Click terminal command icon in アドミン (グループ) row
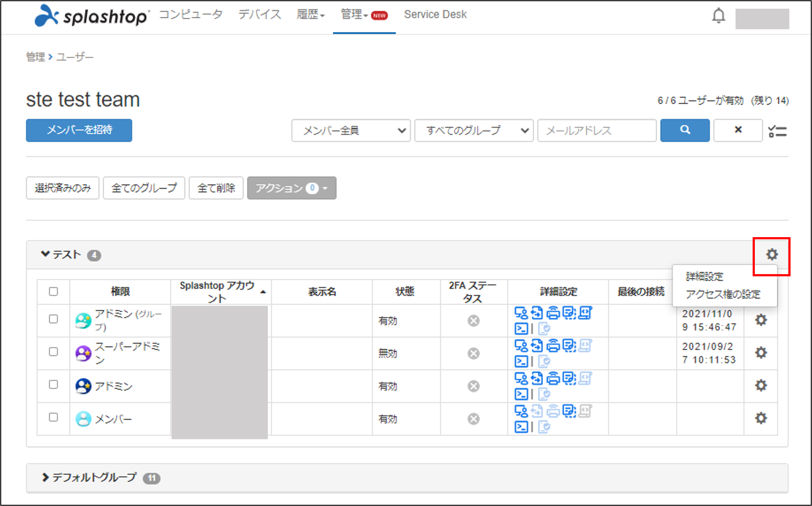Image resolution: width=812 pixels, height=506 pixels. (521, 329)
